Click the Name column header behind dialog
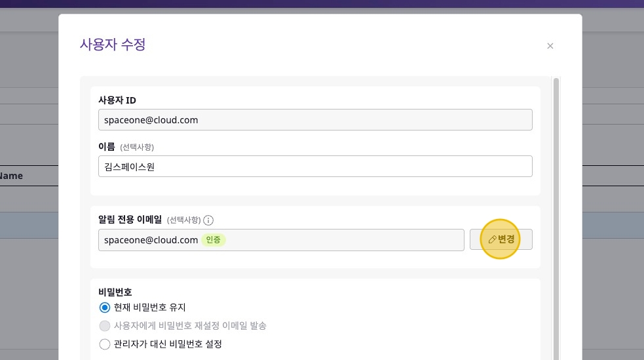The image size is (644, 360). coord(12,176)
